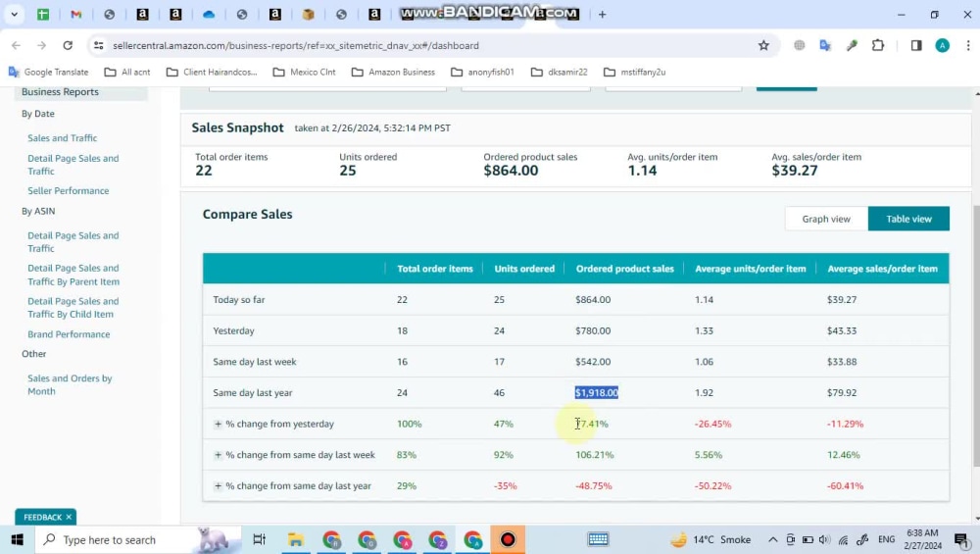Close the FEEDBACK tab with the x
The height and width of the screenshot is (554, 980).
[x=69, y=517]
